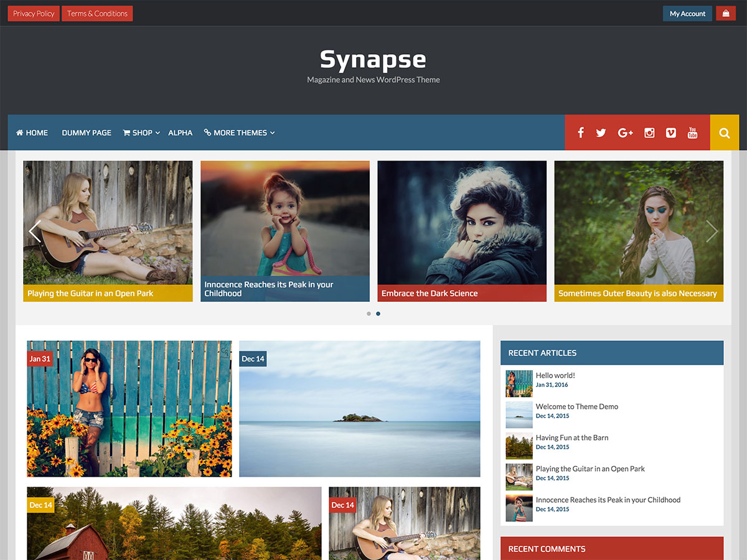Expand the MORE THEMES dropdown
The image size is (747, 560).
click(240, 133)
